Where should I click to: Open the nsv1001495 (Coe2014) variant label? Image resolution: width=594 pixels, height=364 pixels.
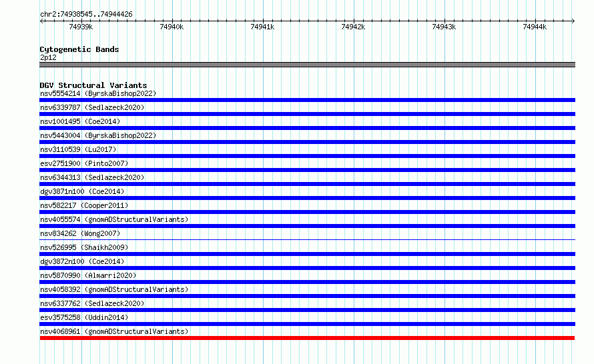80,121
